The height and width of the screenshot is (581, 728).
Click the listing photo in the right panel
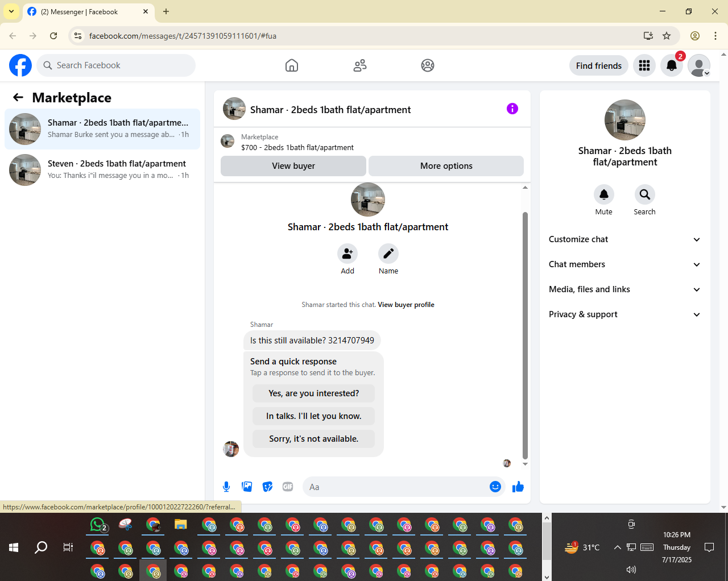[x=625, y=120]
